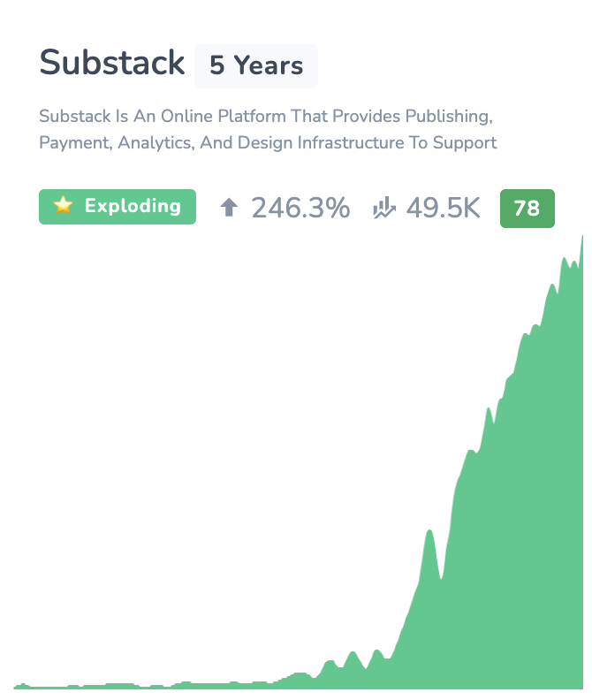Click the word Exploding label text
Screen dimensions: 592x700
[133, 206]
